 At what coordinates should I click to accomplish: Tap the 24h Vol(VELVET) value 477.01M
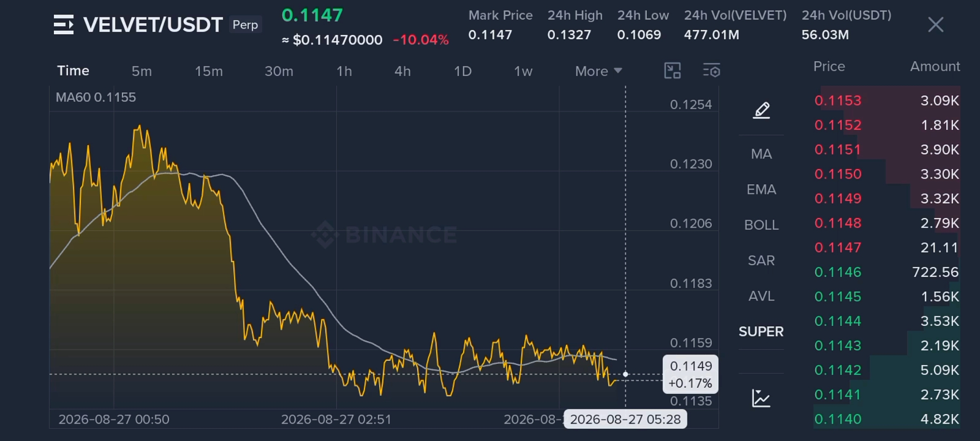point(712,35)
